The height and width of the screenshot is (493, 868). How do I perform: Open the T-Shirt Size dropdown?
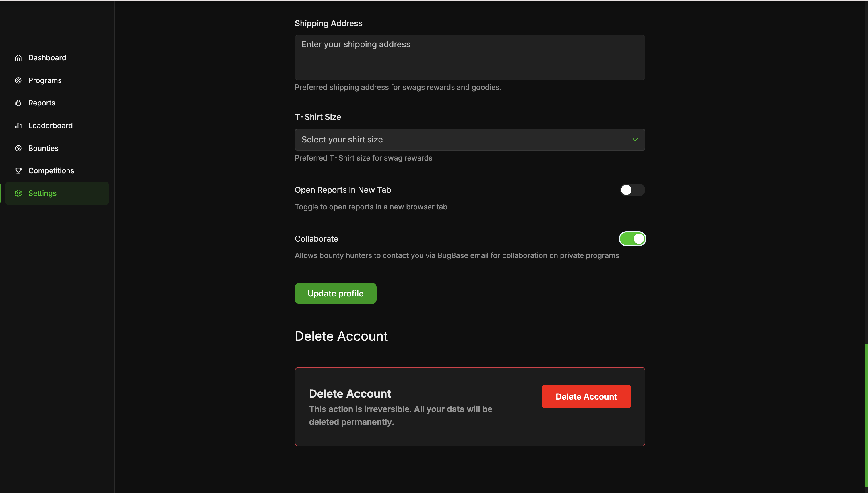(470, 140)
